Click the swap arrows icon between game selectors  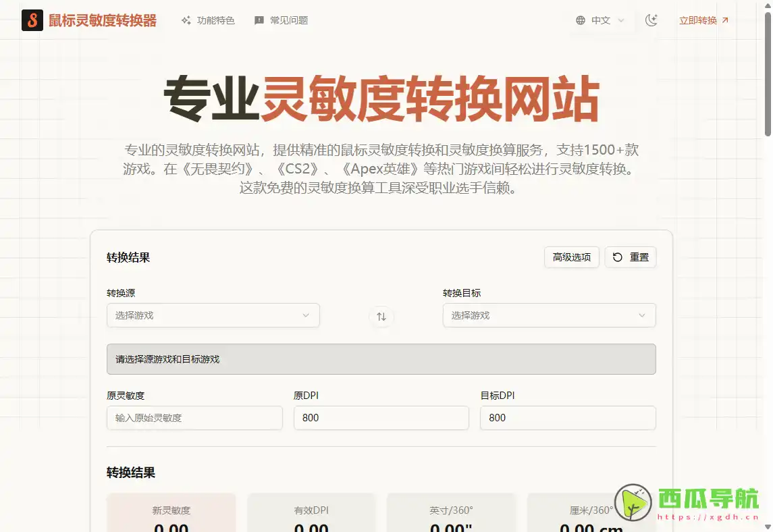point(381,316)
